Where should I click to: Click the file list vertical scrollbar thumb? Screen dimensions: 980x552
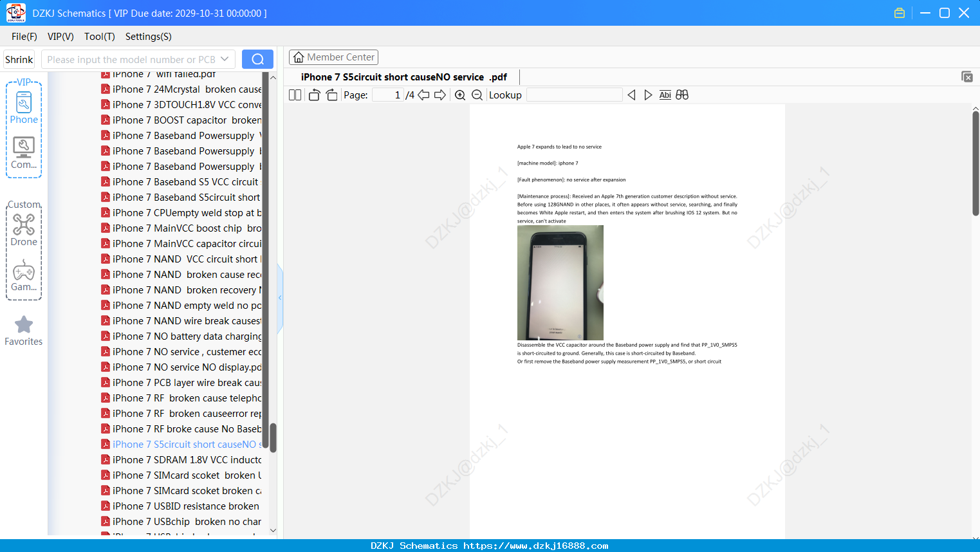pos(273,437)
